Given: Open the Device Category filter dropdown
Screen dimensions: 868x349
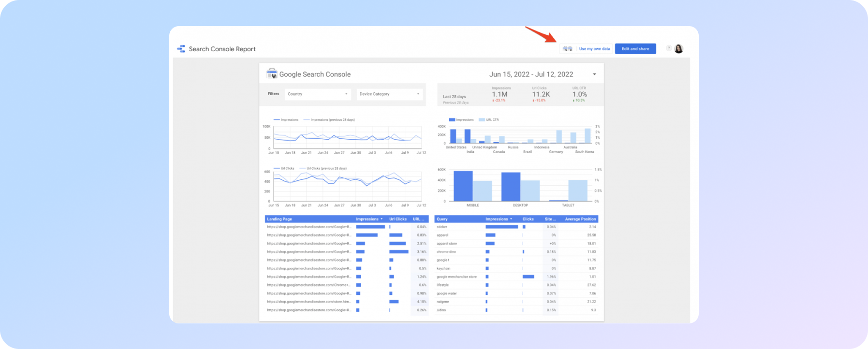Looking at the screenshot, I should 389,94.
